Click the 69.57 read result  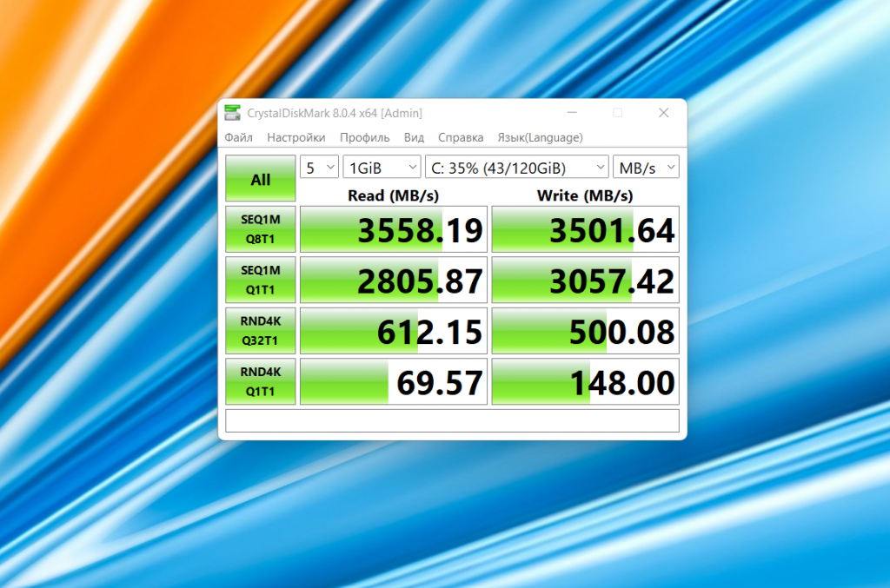click(x=394, y=381)
